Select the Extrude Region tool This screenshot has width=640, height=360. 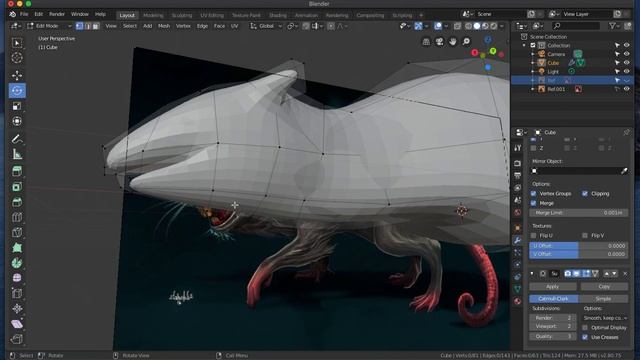click(x=17, y=171)
